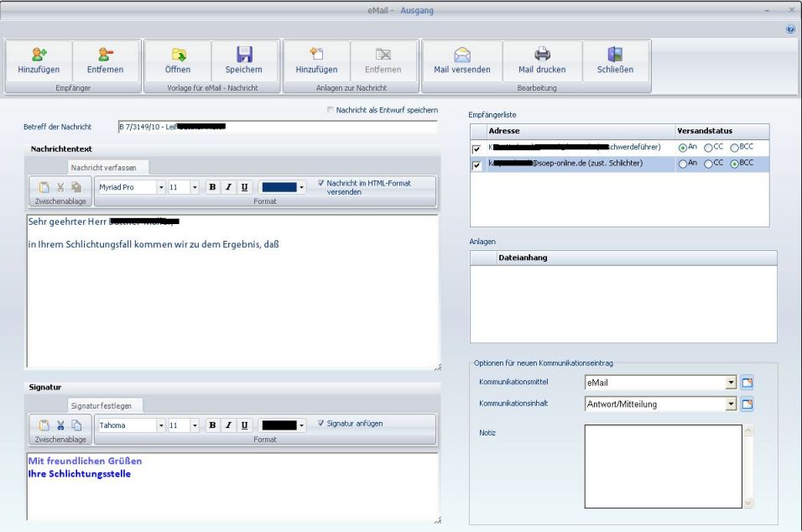Viewport: 802px width, 532px height.
Task: Open an email template with Öffnen
Action: coord(177,55)
